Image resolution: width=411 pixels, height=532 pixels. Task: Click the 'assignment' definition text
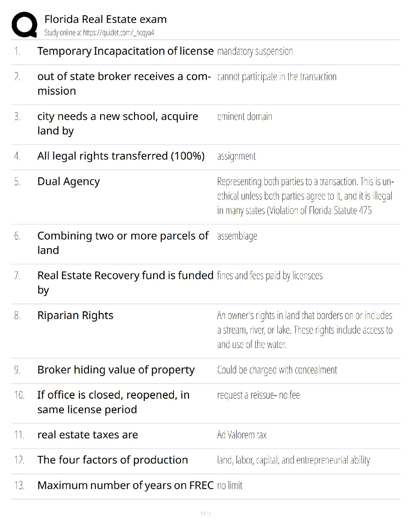pos(236,156)
